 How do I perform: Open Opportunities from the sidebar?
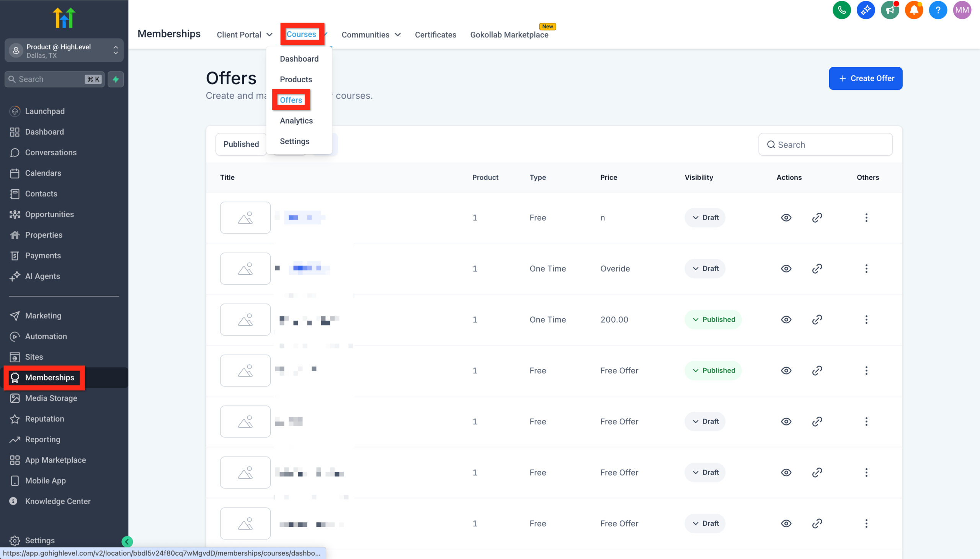click(49, 214)
